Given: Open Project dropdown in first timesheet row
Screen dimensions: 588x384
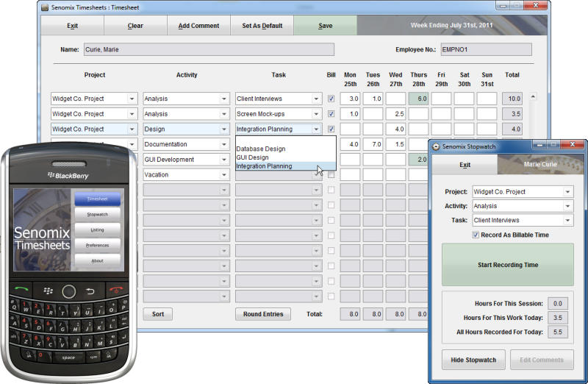Looking at the screenshot, I should tap(132, 99).
